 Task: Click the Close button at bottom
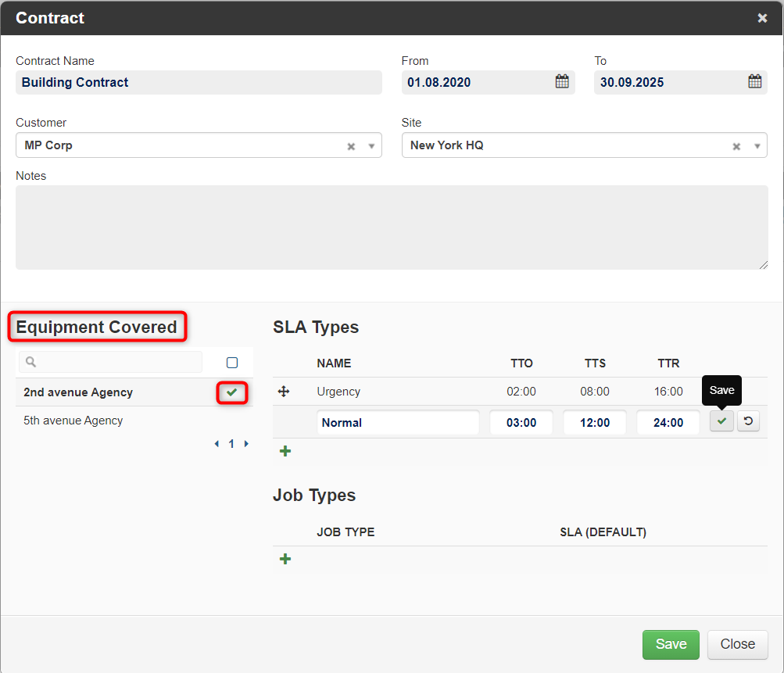coord(738,644)
